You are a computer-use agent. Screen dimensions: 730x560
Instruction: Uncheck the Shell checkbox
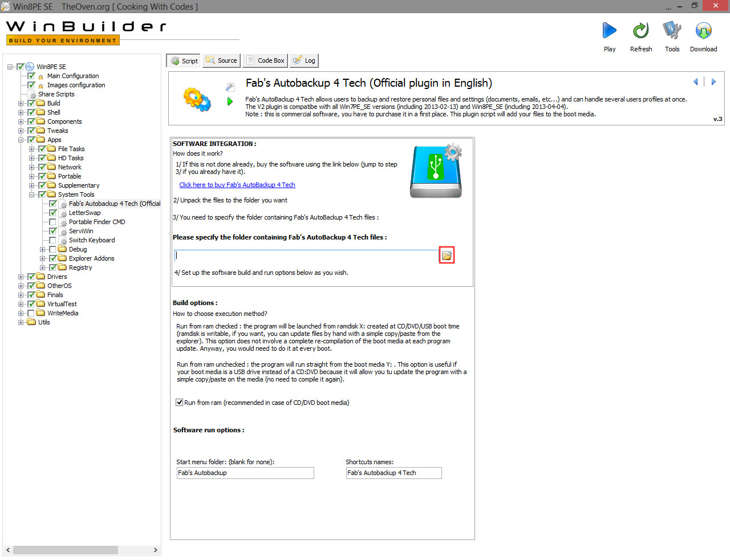pos(31,112)
